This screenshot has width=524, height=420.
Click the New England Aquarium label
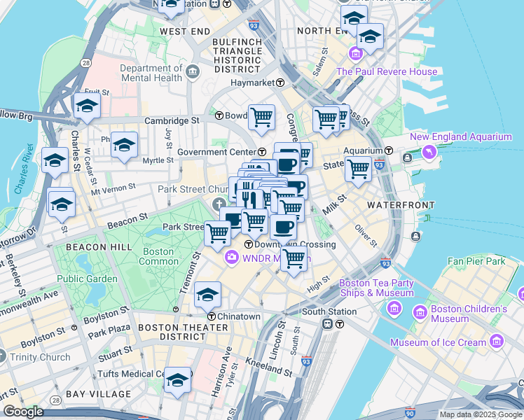461,136
